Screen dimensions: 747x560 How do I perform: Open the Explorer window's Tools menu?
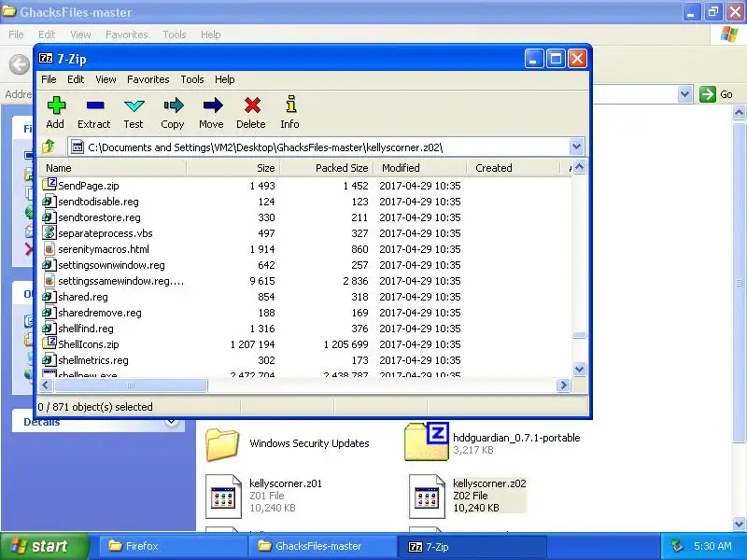175,35
